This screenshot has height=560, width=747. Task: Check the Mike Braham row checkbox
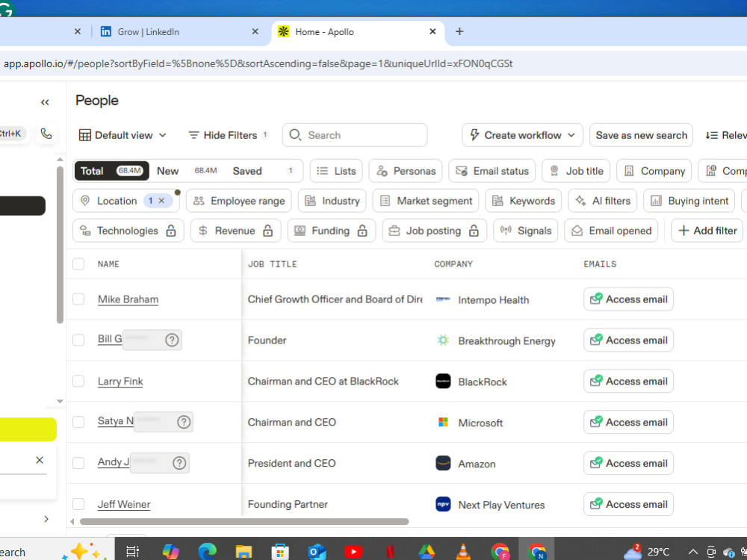(78, 299)
